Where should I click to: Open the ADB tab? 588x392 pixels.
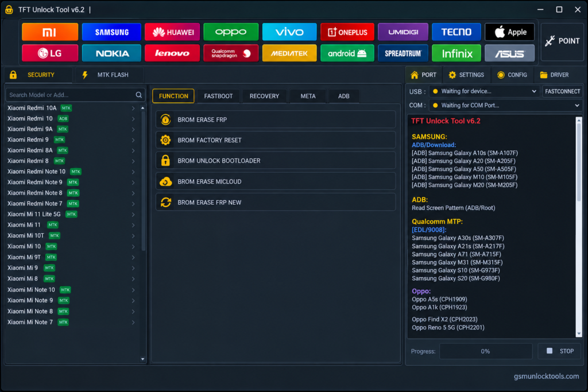click(343, 96)
